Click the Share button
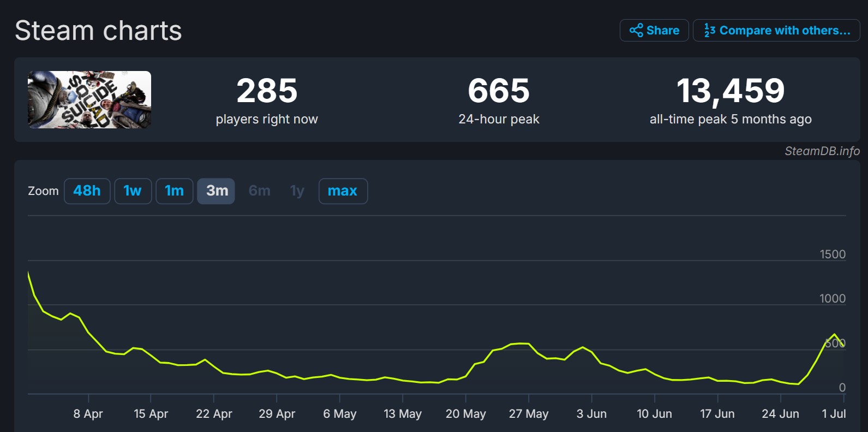The height and width of the screenshot is (432, 868). (654, 31)
